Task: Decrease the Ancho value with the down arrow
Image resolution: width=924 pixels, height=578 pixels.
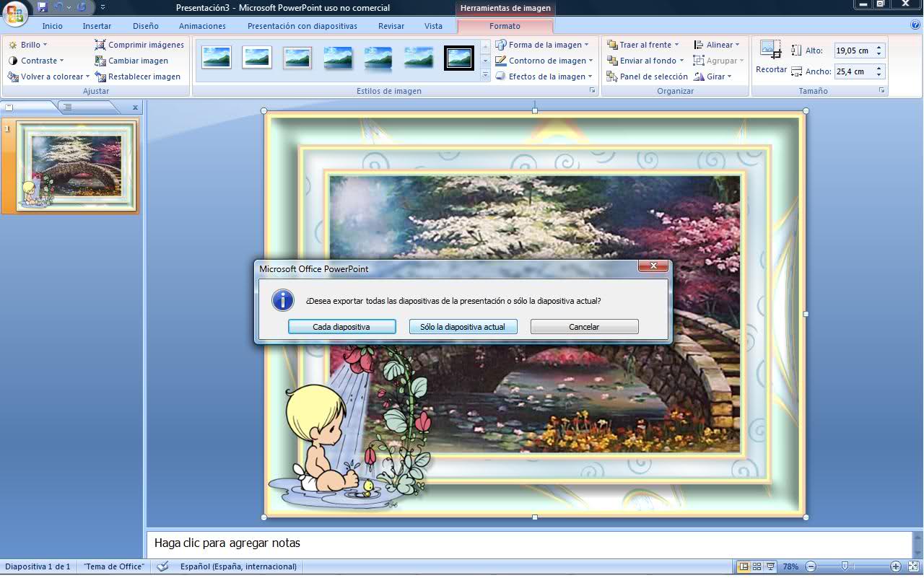Action: [879, 75]
